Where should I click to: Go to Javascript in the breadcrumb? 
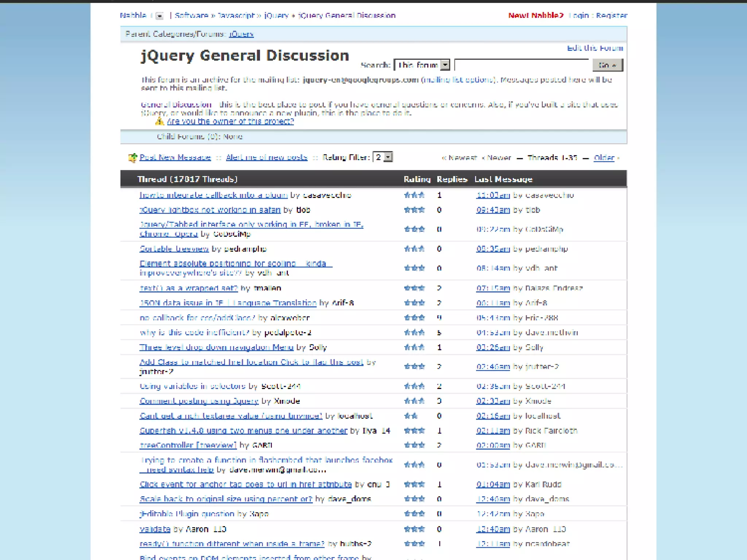point(236,15)
